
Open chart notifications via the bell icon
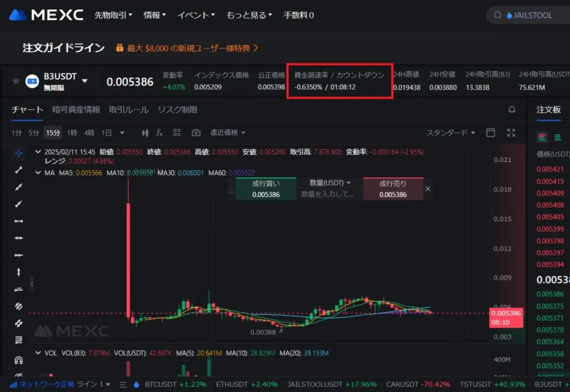(x=512, y=110)
